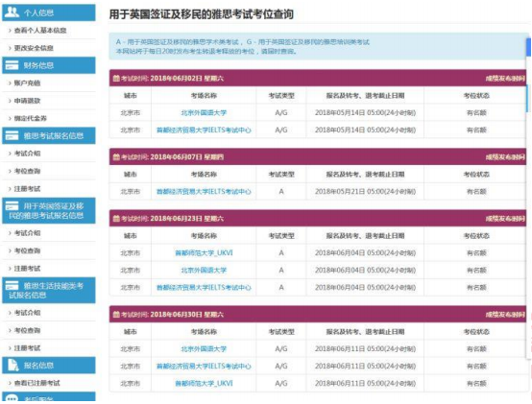Click 有名额 status for June 07 exam

click(476, 192)
